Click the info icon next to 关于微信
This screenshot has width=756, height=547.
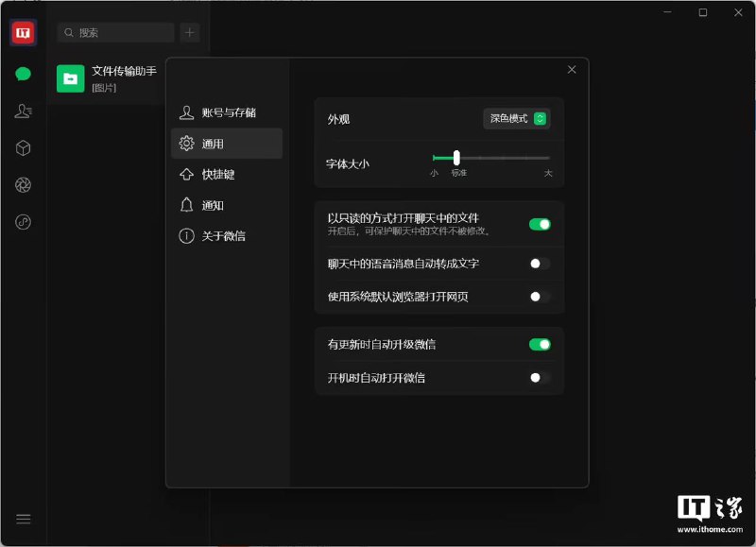188,236
